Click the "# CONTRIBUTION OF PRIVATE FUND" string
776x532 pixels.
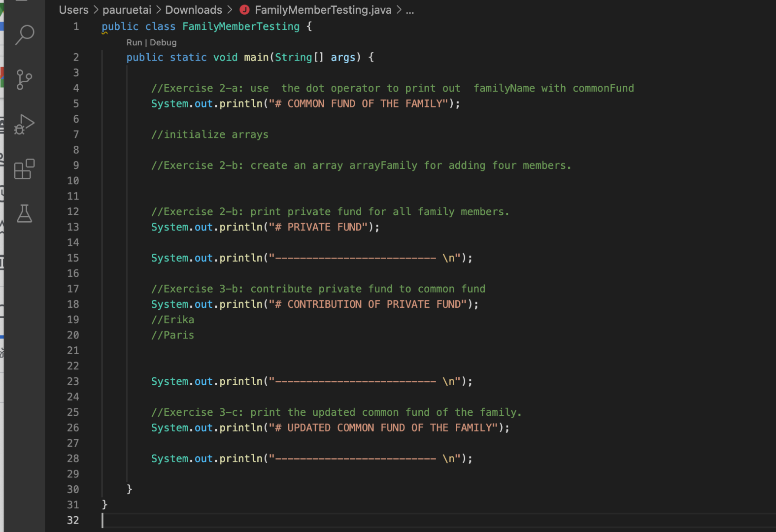(368, 304)
